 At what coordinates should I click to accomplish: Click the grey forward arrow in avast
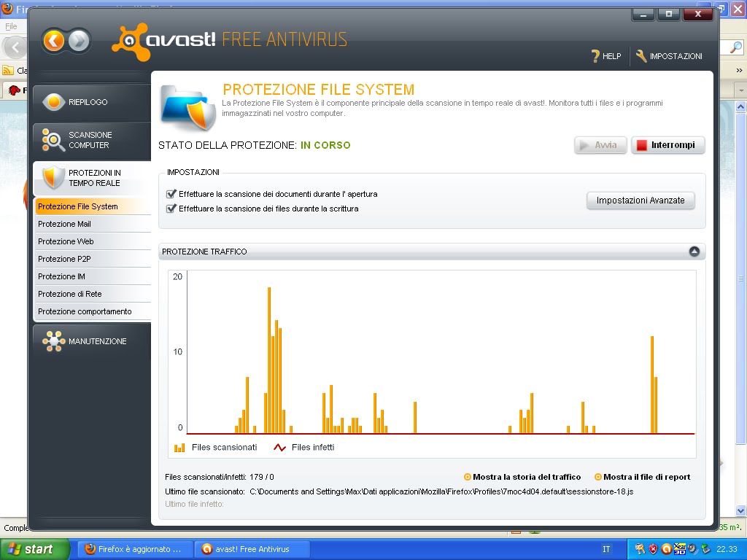click(x=79, y=41)
